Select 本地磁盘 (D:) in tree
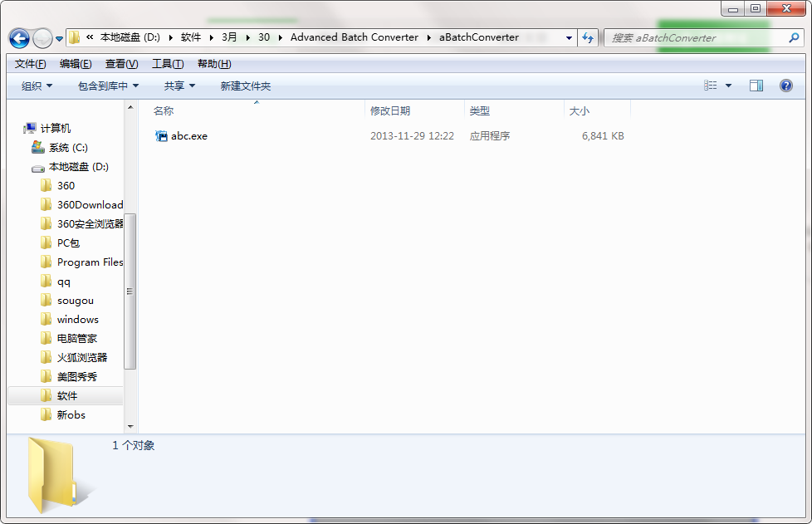Viewport: 812px width, 524px height. coord(79,167)
